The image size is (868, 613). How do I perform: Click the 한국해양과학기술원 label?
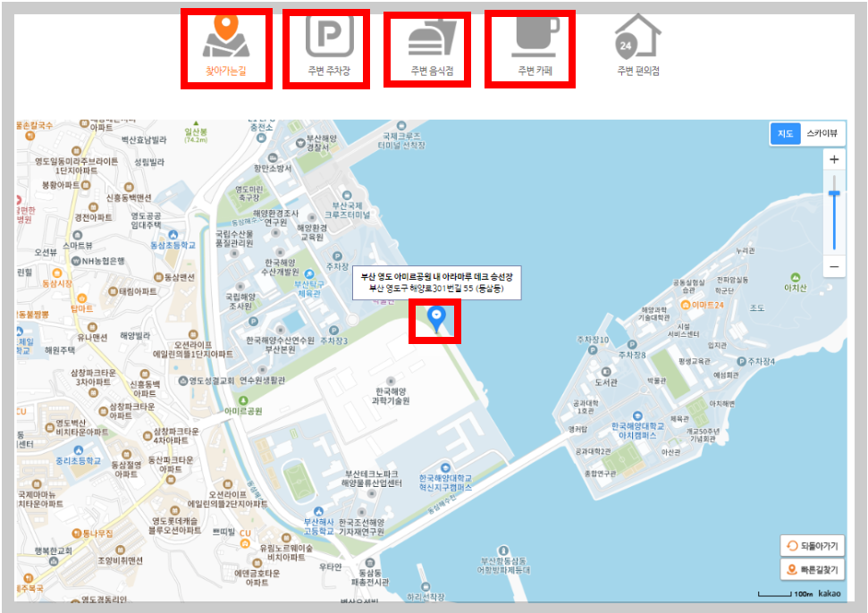pos(391,396)
